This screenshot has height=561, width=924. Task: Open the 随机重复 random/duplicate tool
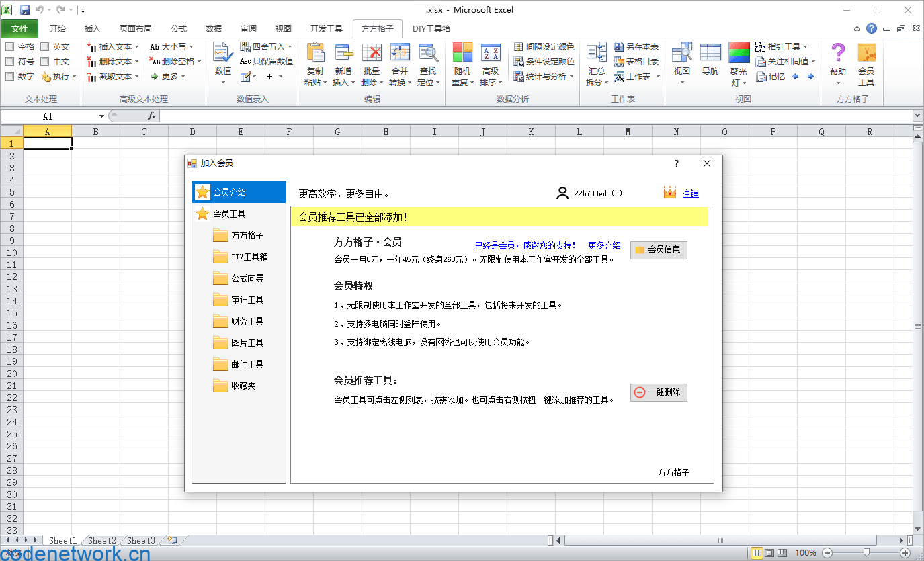point(462,65)
